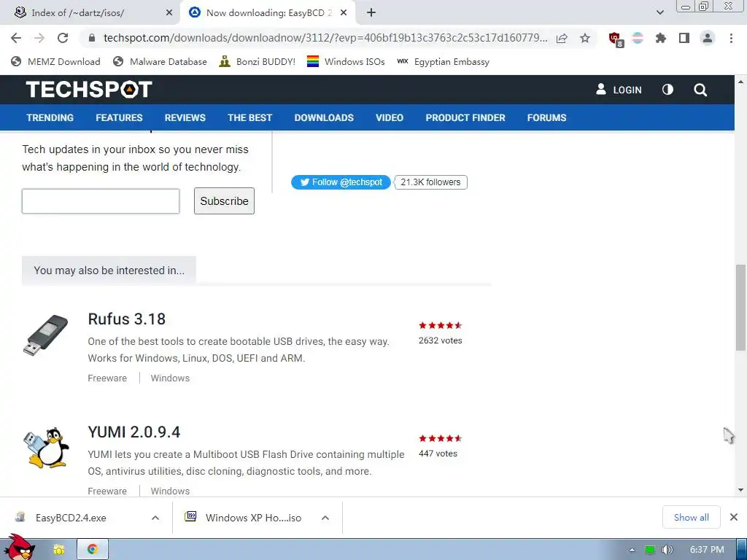Share this page via the share icon
The height and width of the screenshot is (560, 747).
point(562,38)
